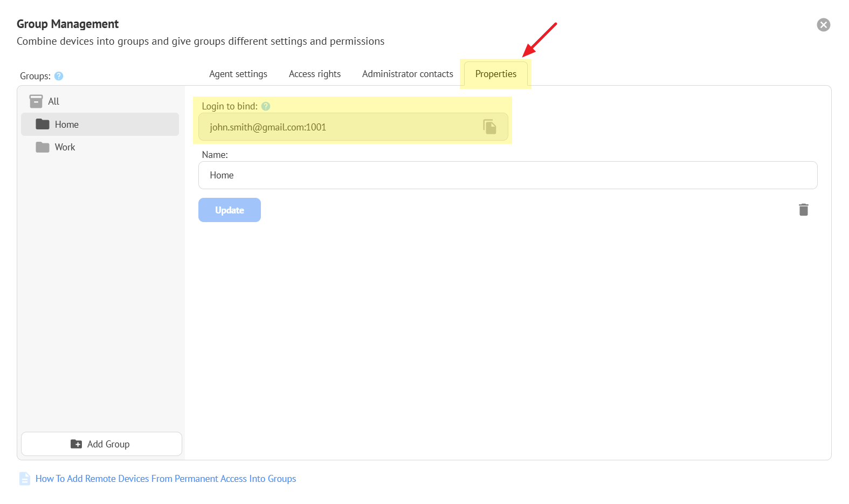This screenshot has width=849, height=504.
Task: Click into the Name input field
Action: tap(507, 175)
